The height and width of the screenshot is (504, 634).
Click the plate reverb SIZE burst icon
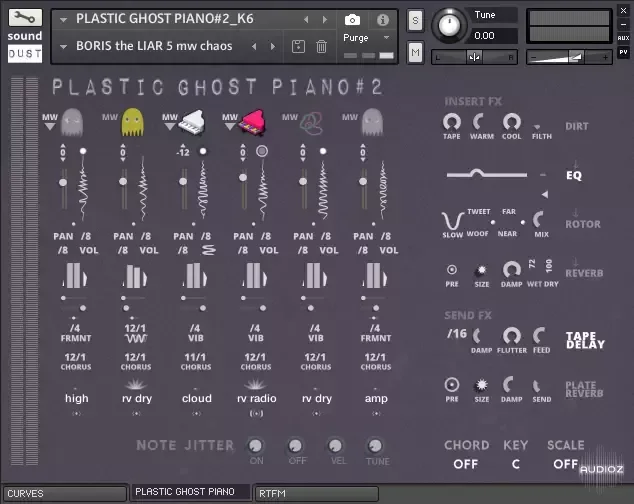tap(481, 385)
